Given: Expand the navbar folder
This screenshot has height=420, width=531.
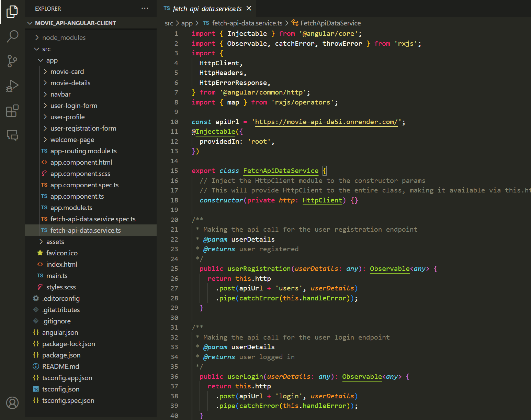Looking at the screenshot, I should (91, 94).
